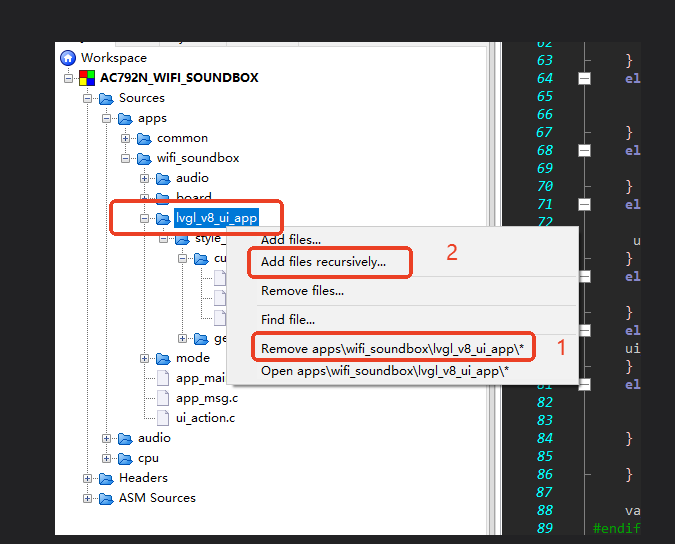This screenshot has height=544, width=675.
Task: Expand the cpu folder node
Action: 106,459
